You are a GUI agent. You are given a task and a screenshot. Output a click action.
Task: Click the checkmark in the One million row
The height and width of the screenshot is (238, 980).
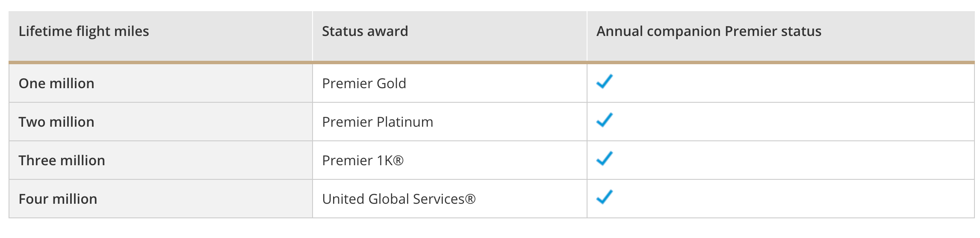605,81
